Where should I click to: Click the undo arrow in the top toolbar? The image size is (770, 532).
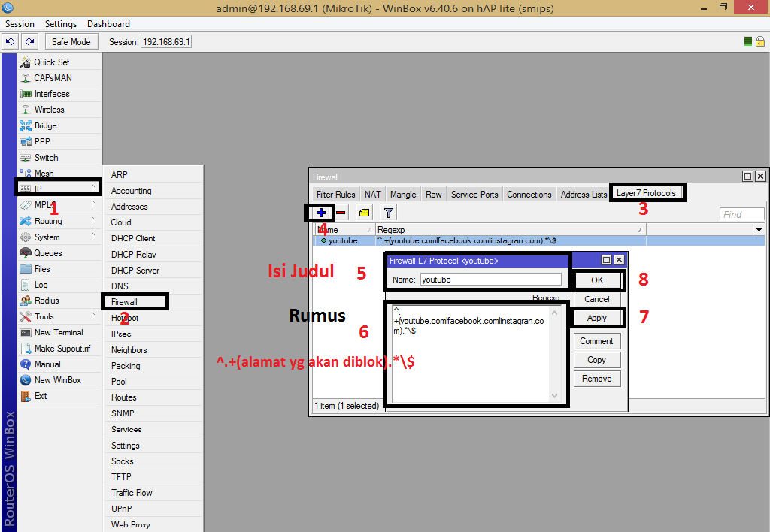[x=10, y=41]
